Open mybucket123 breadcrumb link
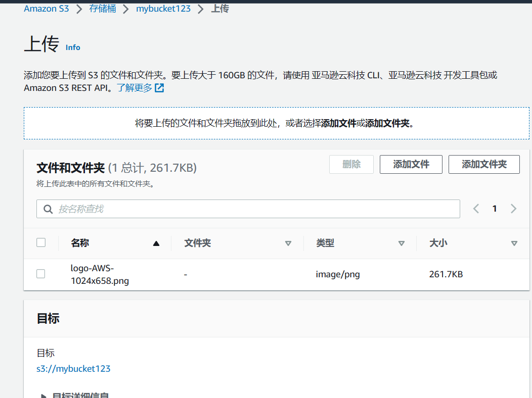 [x=163, y=9]
